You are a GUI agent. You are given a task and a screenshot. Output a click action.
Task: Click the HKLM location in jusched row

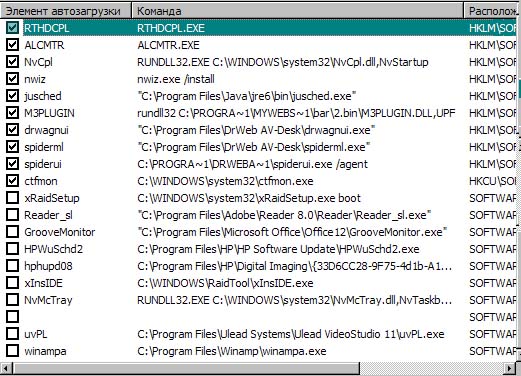[x=493, y=96]
